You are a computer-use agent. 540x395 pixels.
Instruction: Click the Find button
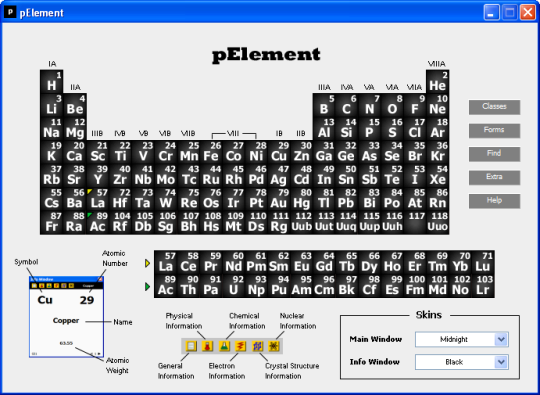(x=494, y=154)
